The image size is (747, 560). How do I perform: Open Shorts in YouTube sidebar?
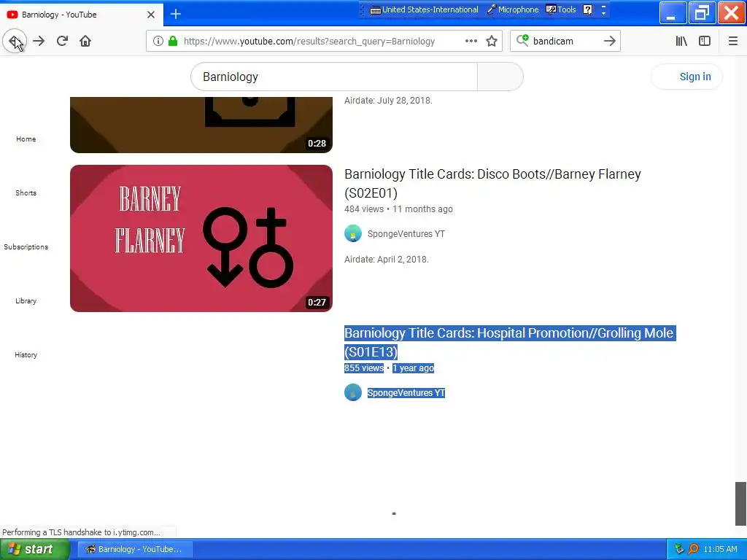[26, 192]
